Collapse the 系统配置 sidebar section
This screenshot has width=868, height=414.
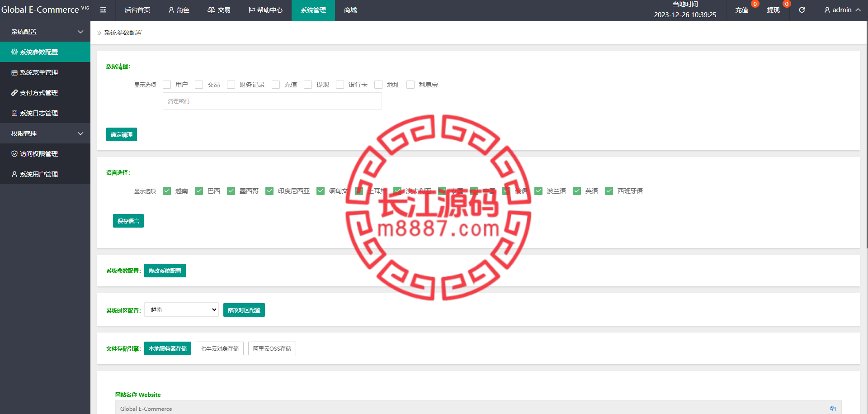click(45, 32)
